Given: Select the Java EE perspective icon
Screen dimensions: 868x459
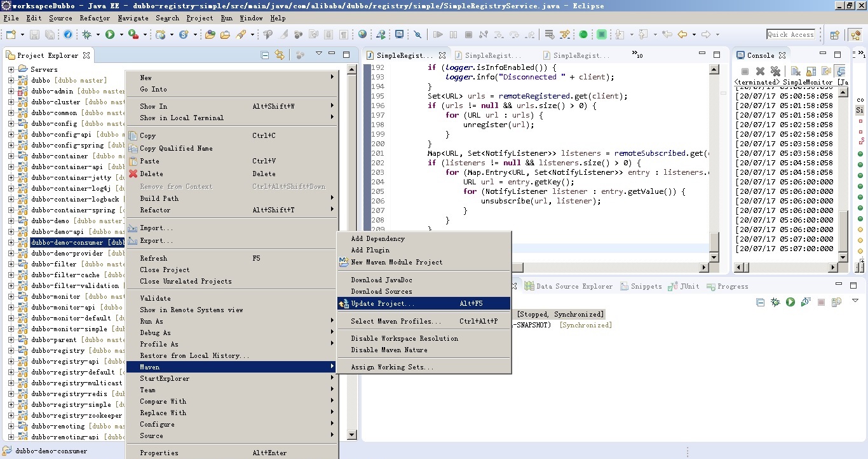Looking at the screenshot, I should (855, 35).
